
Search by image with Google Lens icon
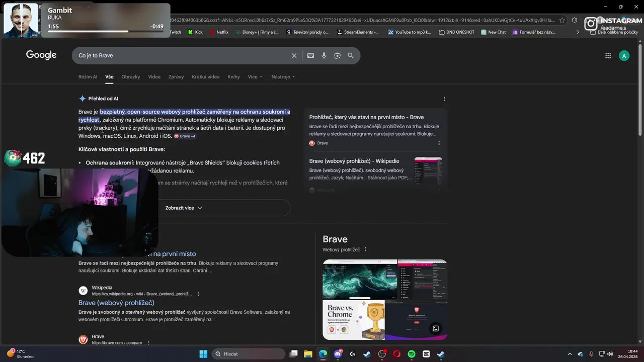point(337,56)
